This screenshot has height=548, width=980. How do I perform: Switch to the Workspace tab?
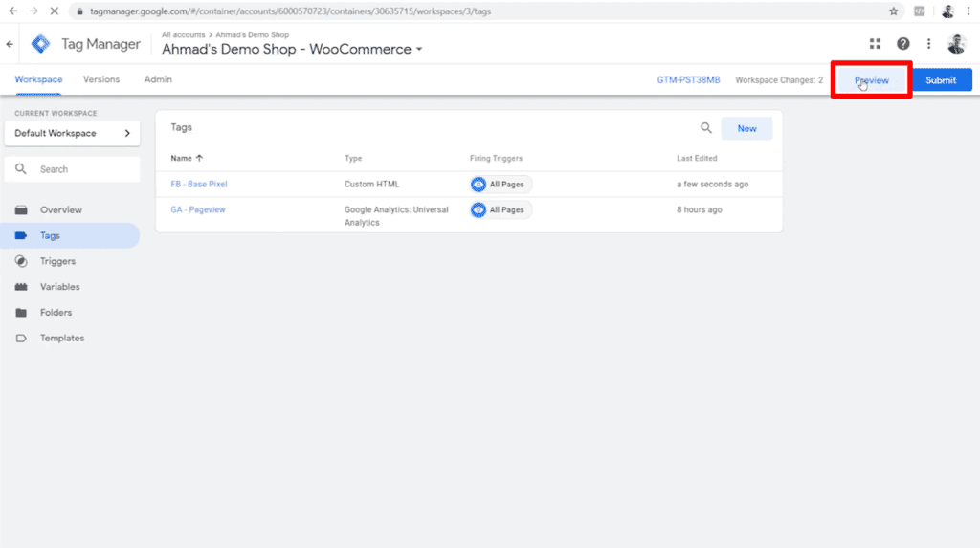(x=38, y=79)
